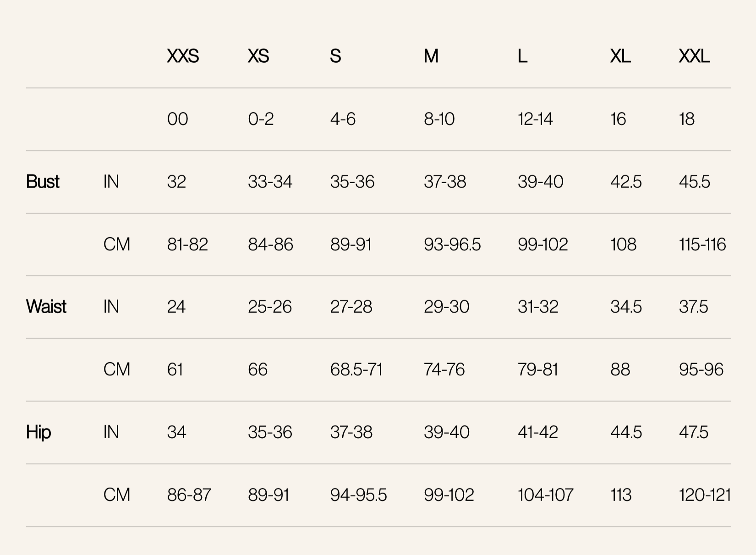756x555 pixels.
Task: Click the M size column header
Action: pyautogui.click(x=431, y=56)
